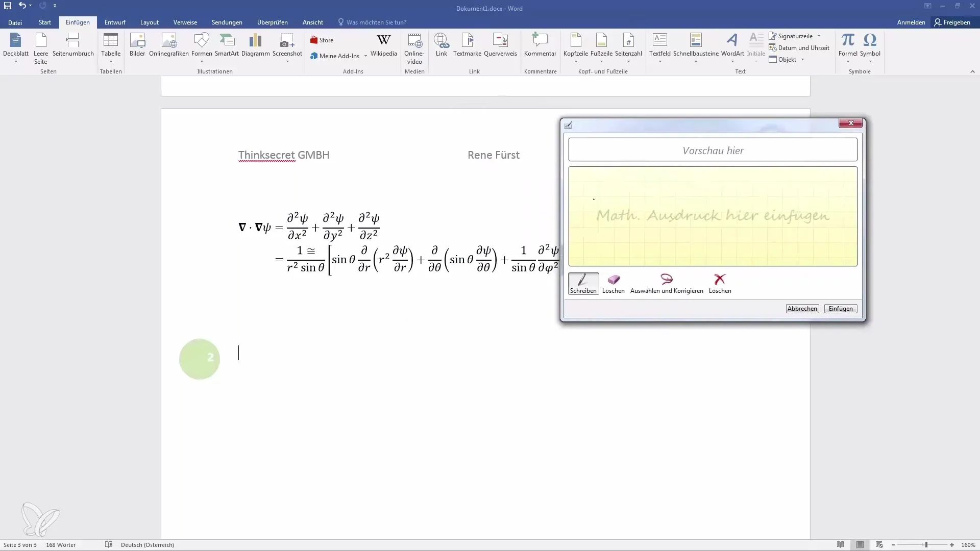Open the Signaturzeile dropdown arrow
This screenshot has width=980, height=551.
click(x=819, y=36)
